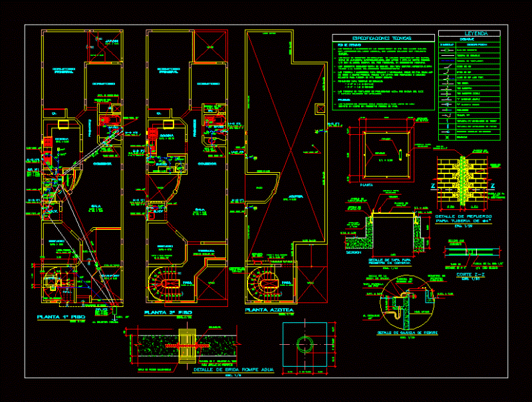The height and width of the screenshot is (402, 532).
Task: Click the circular pipe in the brida plan view
Action: [305, 344]
